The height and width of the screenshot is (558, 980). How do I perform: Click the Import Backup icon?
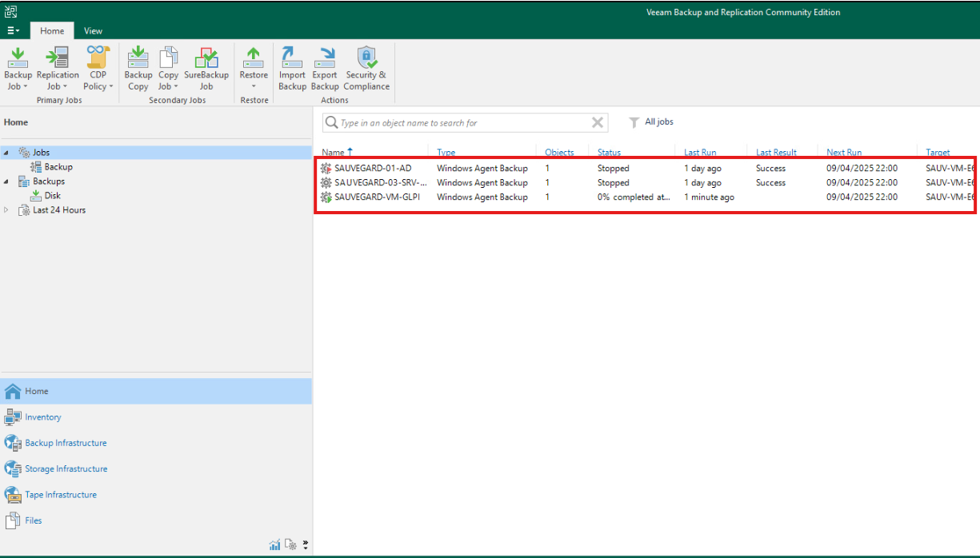(292, 69)
